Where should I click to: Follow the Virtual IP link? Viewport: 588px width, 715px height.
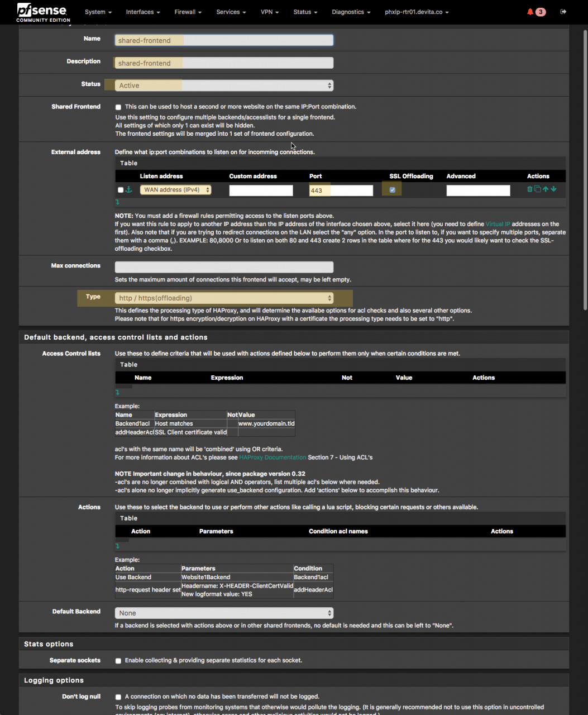(x=498, y=224)
